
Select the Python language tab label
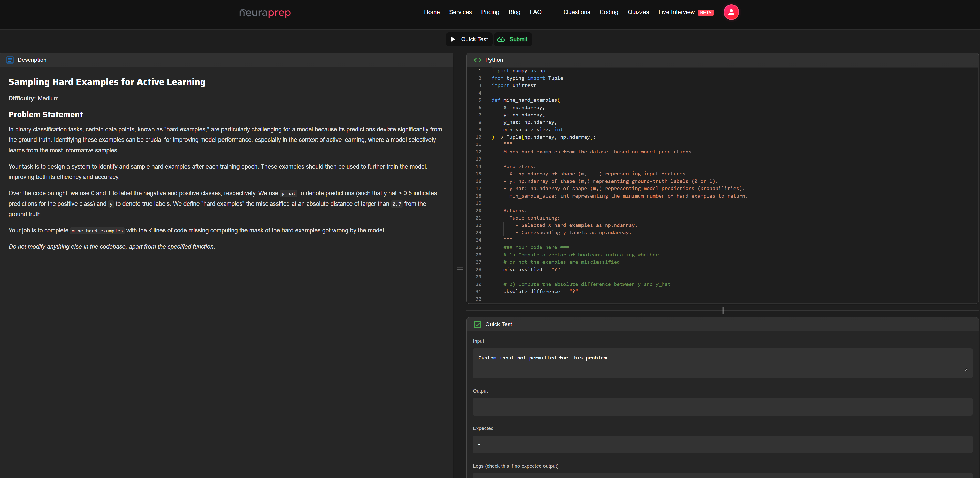pyautogui.click(x=494, y=60)
